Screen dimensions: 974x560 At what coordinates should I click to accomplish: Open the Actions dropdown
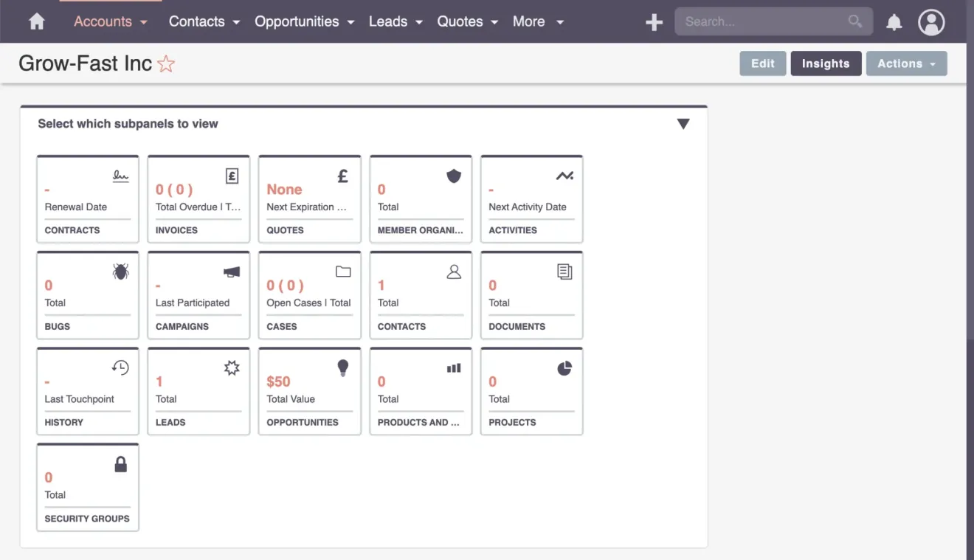pos(906,63)
